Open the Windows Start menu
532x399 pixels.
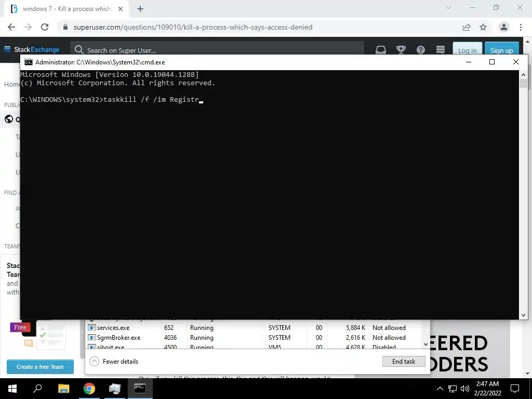[x=12, y=389]
